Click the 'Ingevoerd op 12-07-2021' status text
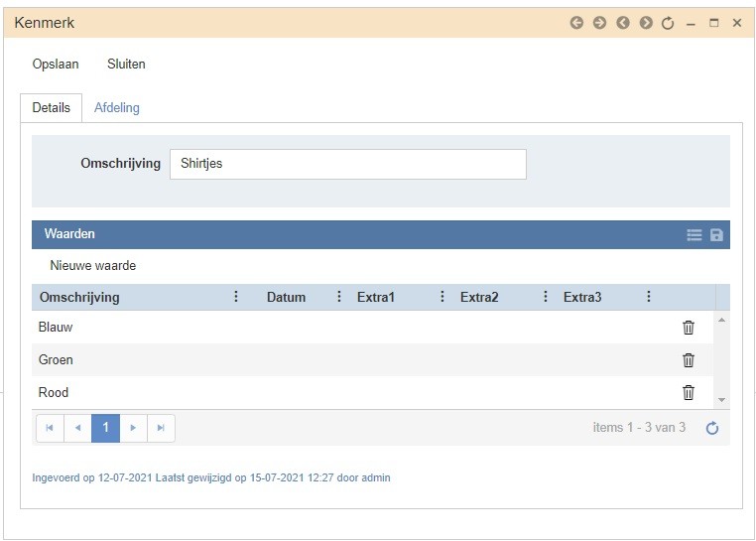 click(x=92, y=477)
